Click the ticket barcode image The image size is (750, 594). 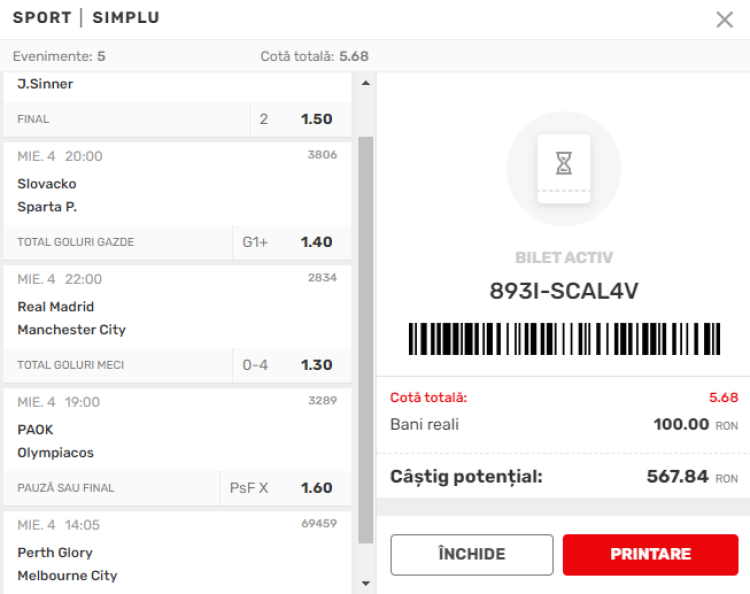click(x=564, y=340)
